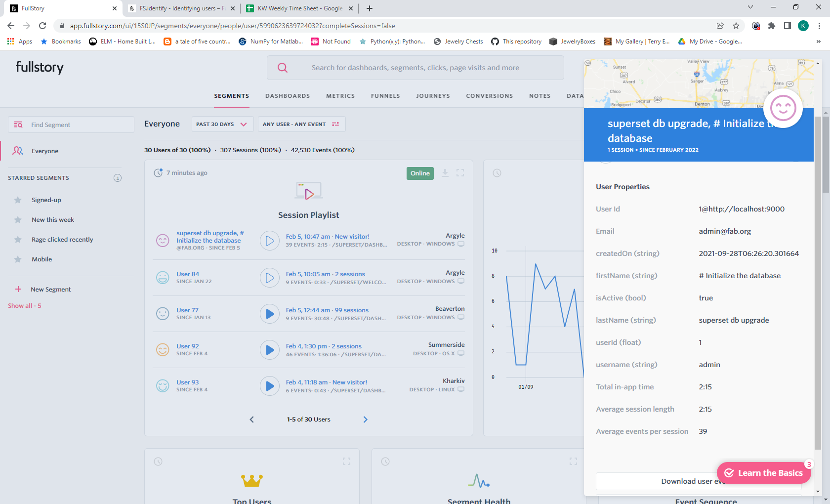830x504 pixels.
Task: Open the Rage clicked recently segment
Action: 62,240
